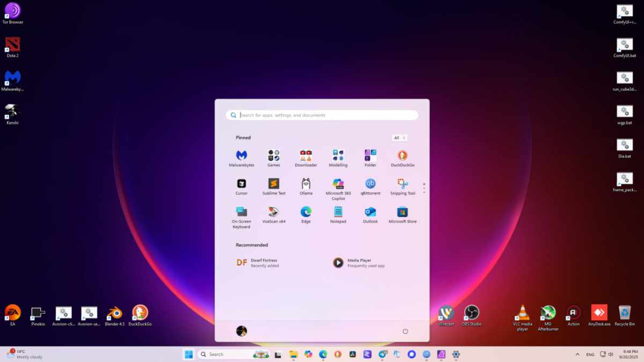Viewport: 644px width, 362px height.
Task: Click the All apps button
Action: pyautogui.click(x=399, y=138)
